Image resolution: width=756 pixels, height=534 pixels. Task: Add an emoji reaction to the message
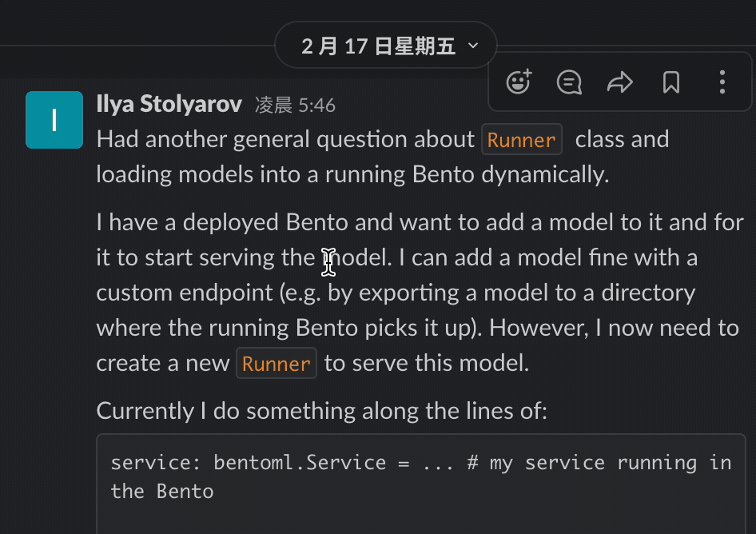pyautogui.click(x=519, y=82)
